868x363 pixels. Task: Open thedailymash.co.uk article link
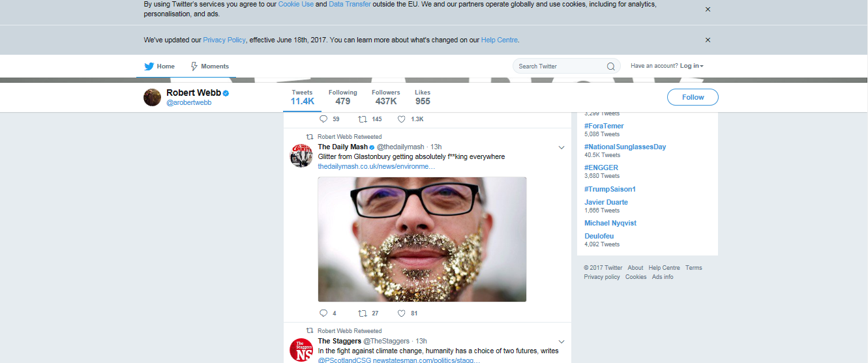[376, 167]
